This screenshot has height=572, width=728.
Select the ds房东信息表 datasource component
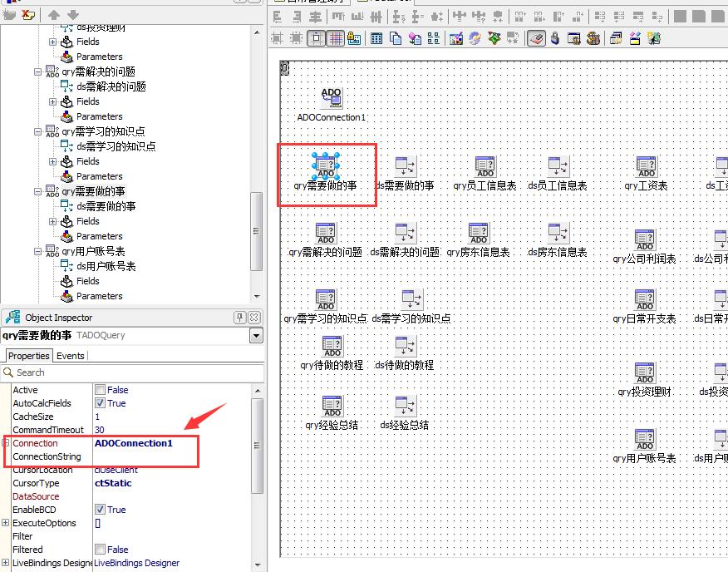point(558,233)
